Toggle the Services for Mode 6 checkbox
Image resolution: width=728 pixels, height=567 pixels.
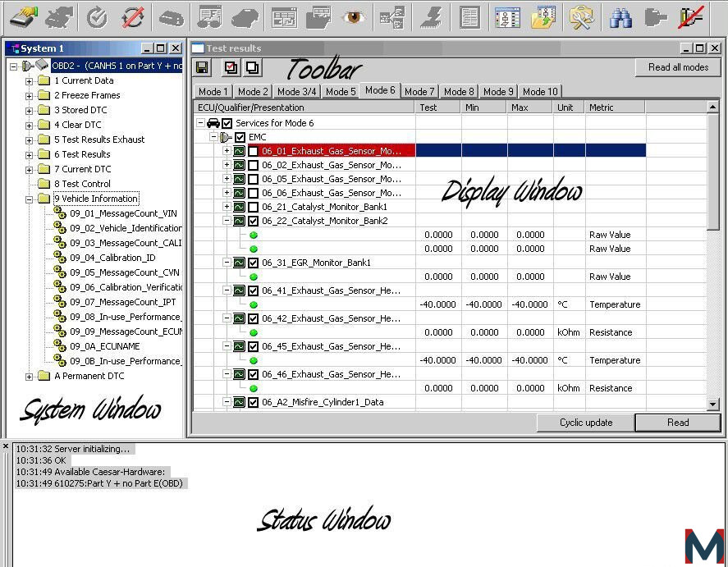pos(227,123)
